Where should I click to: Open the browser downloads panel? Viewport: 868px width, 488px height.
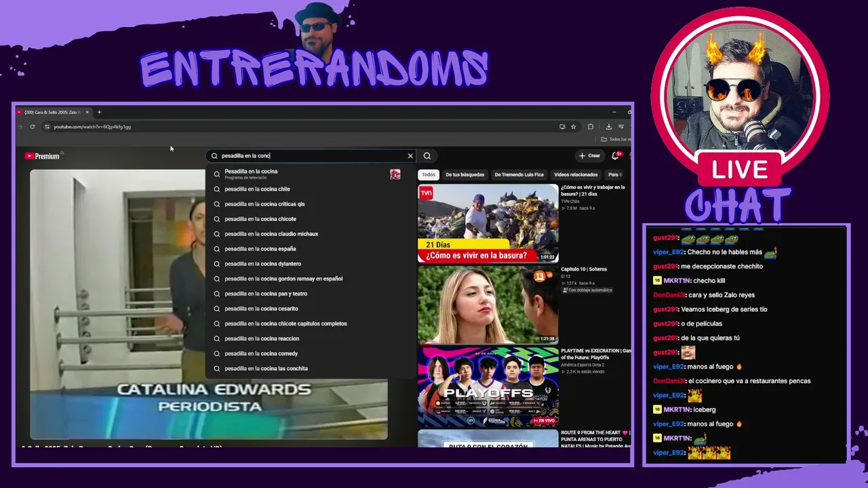(x=608, y=127)
